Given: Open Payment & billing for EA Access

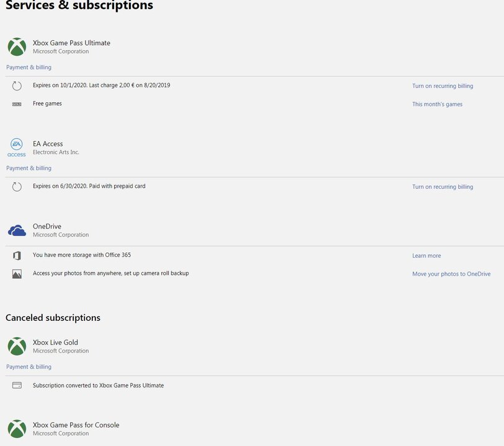Looking at the screenshot, I should (x=29, y=168).
